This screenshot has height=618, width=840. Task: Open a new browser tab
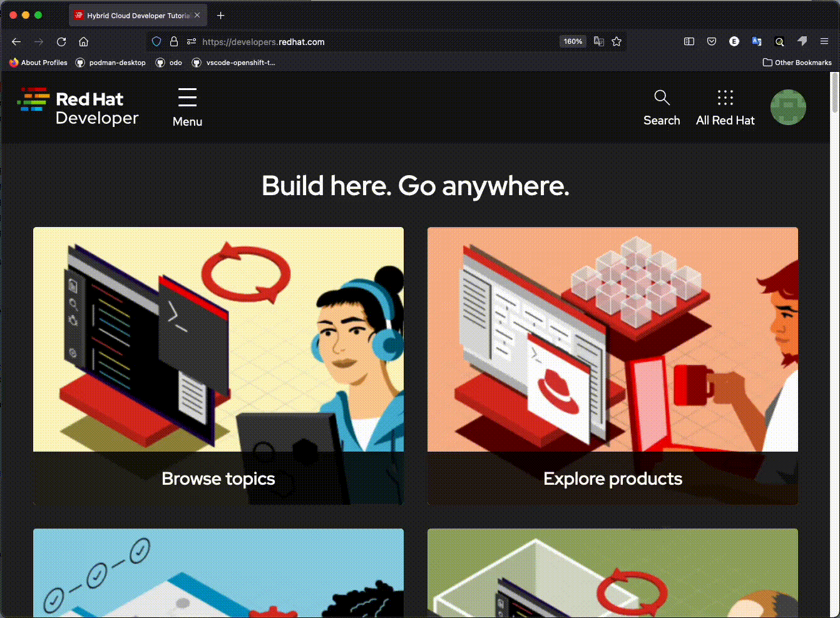220,16
